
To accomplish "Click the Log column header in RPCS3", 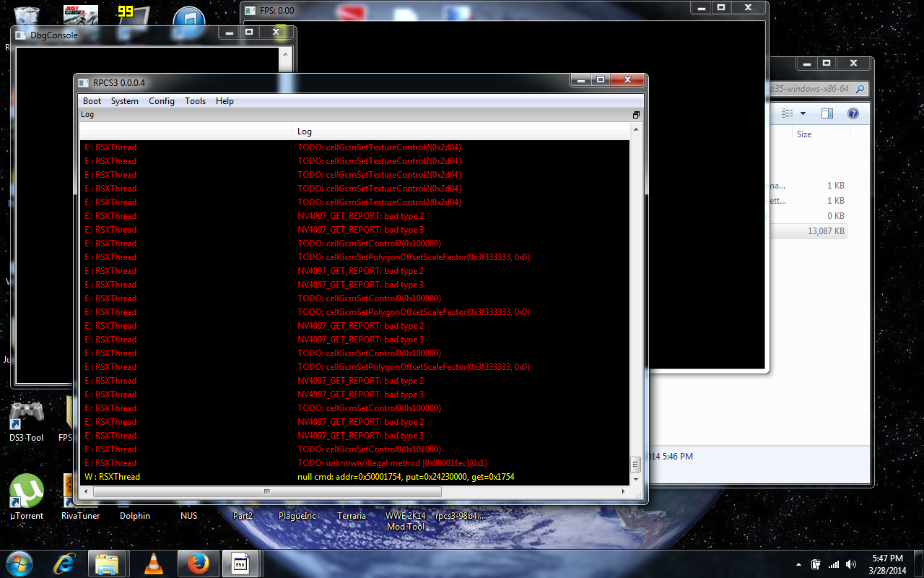I will [x=462, y=131].
